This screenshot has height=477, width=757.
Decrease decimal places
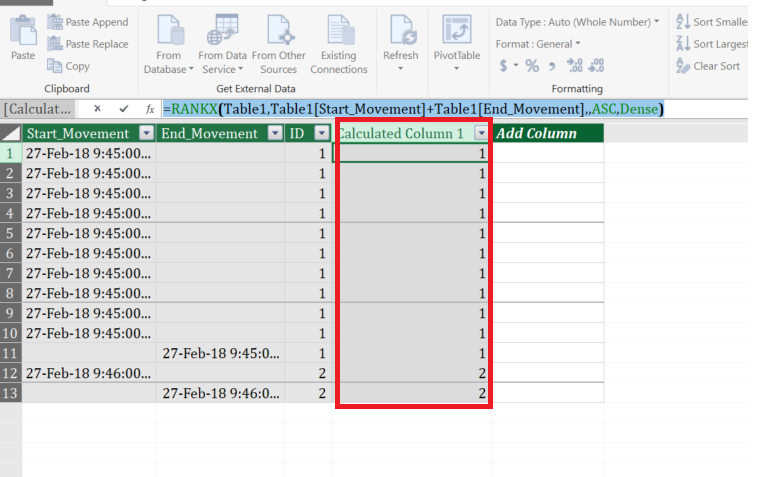[596, 66]
